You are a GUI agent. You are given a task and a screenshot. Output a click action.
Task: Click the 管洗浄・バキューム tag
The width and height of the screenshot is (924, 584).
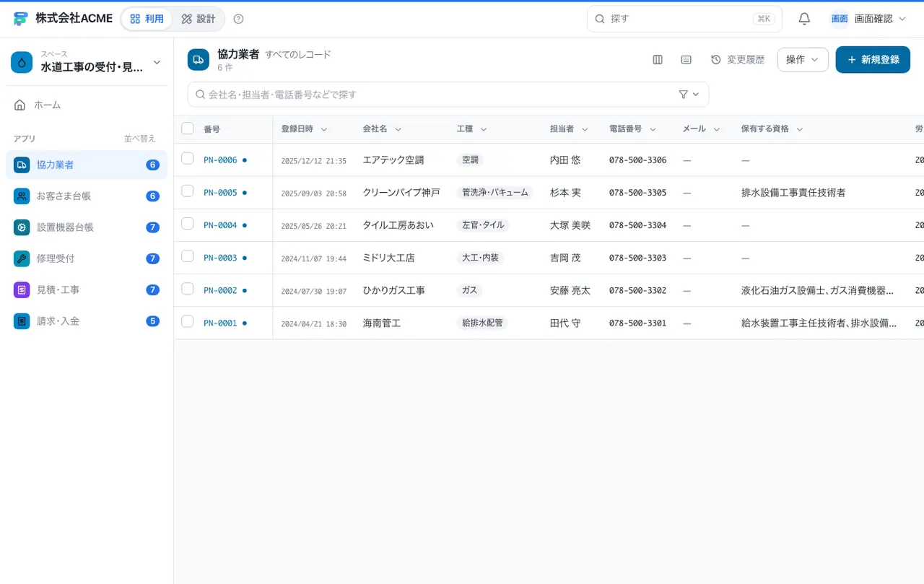[x=495, y=193]
